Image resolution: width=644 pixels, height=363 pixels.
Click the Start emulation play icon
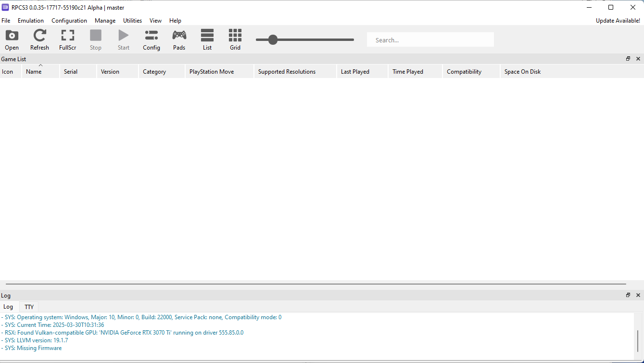(x=124, y=40)
